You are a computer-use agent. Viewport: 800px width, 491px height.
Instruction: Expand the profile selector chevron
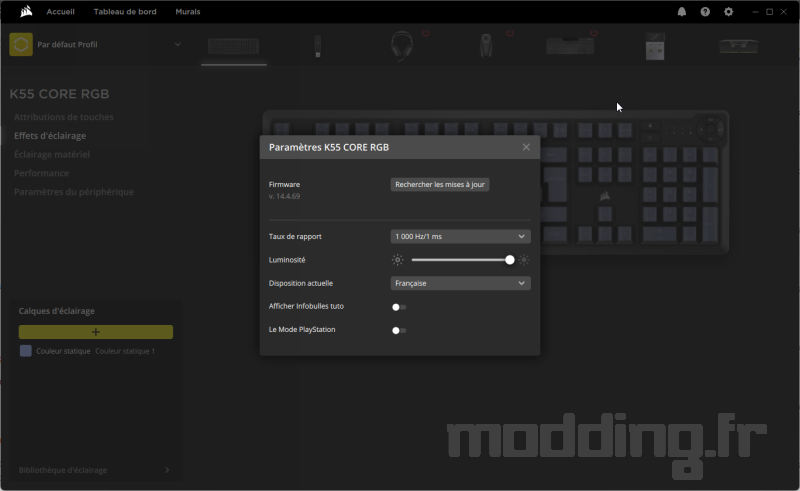tap(178, 44)
